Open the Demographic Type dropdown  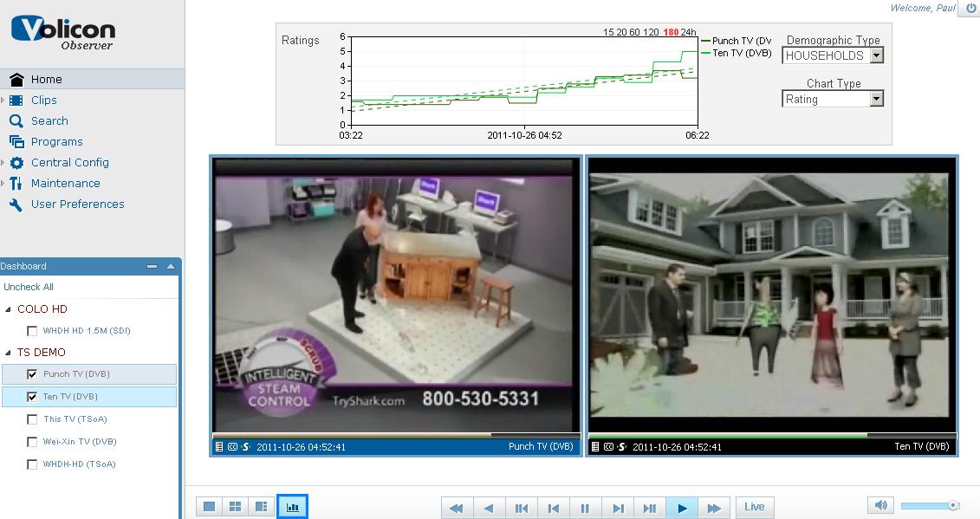[x=876, y=55]
